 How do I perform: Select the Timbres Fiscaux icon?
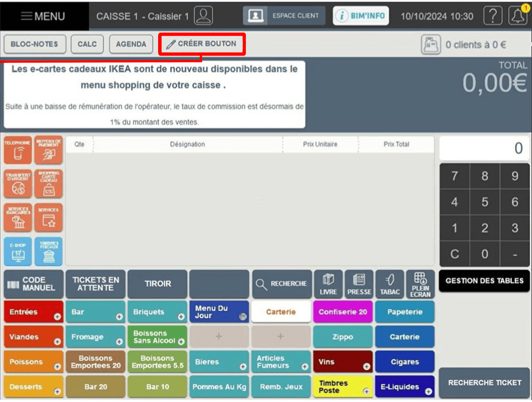coord(48,252)
